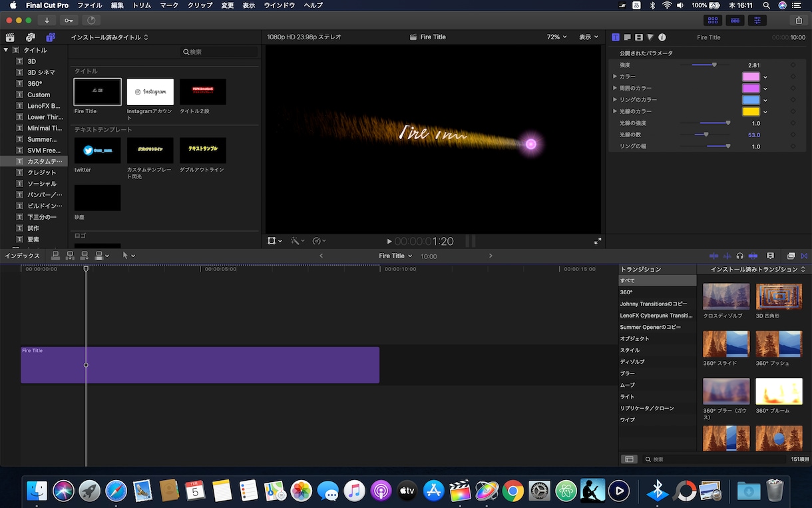Viewport: 812px width, 508px height.
Task: Open popup arrow beside カラー swatch
Action: point(765,77)
